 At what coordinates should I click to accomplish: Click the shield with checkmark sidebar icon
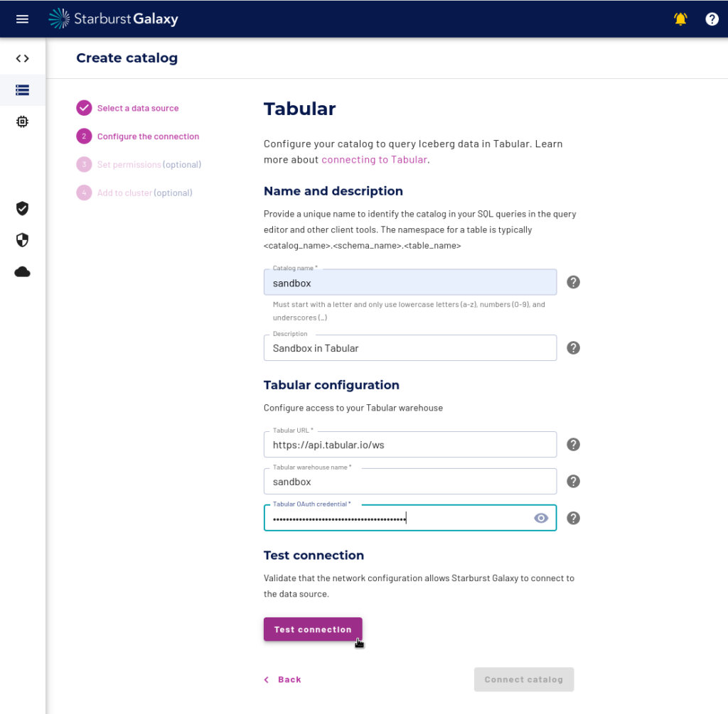[22, 208]
